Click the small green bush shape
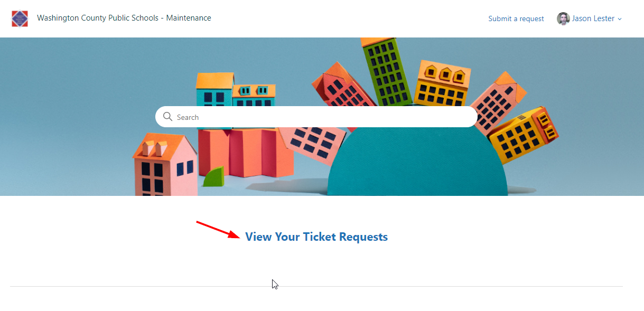The height and width of the screenshot is (311, 644). 214,176
